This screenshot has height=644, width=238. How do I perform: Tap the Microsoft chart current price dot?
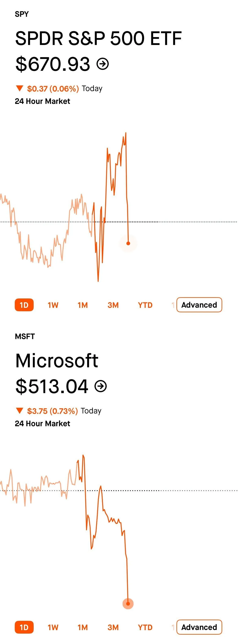(x=128, y=604)
